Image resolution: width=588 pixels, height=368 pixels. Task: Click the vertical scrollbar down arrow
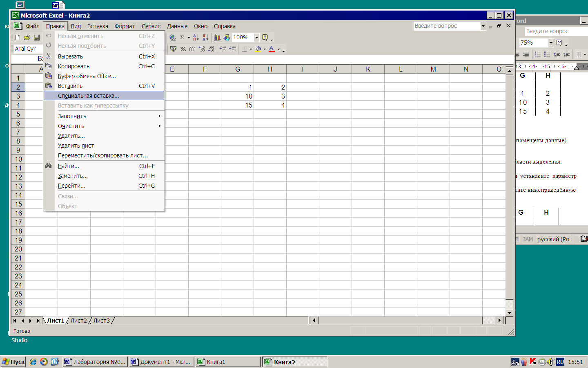click(509, 313)
